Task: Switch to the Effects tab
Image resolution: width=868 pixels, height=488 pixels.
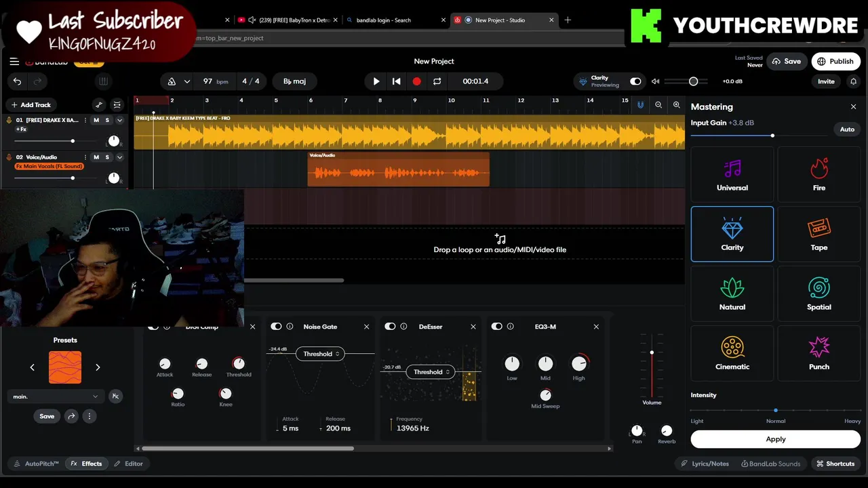Action: pos(86,464)
